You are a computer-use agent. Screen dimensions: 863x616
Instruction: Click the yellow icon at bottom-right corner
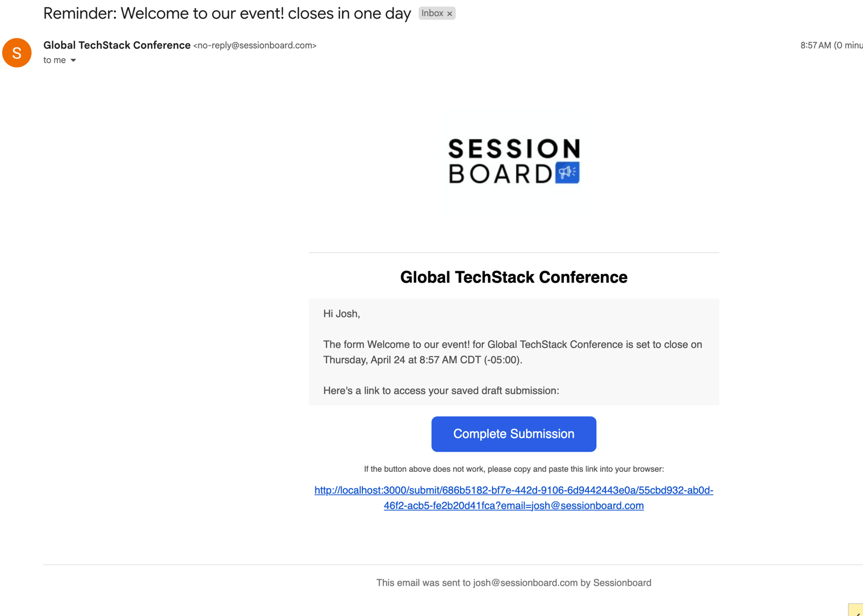tap(857, 610)
